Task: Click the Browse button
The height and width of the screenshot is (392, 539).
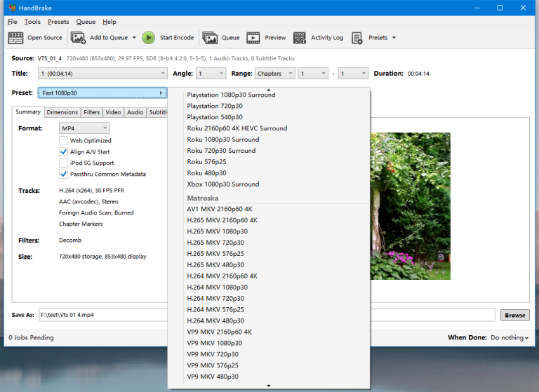Action: (x=515, y=315)
